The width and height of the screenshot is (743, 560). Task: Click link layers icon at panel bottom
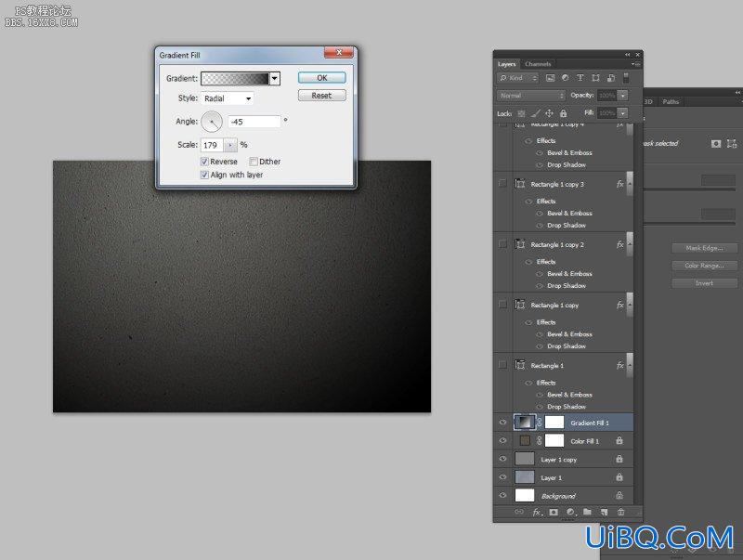tap(519, 512)
